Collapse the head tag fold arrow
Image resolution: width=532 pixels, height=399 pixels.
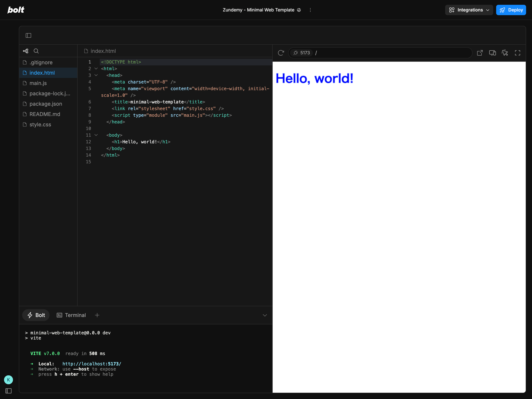coord(96,75)
